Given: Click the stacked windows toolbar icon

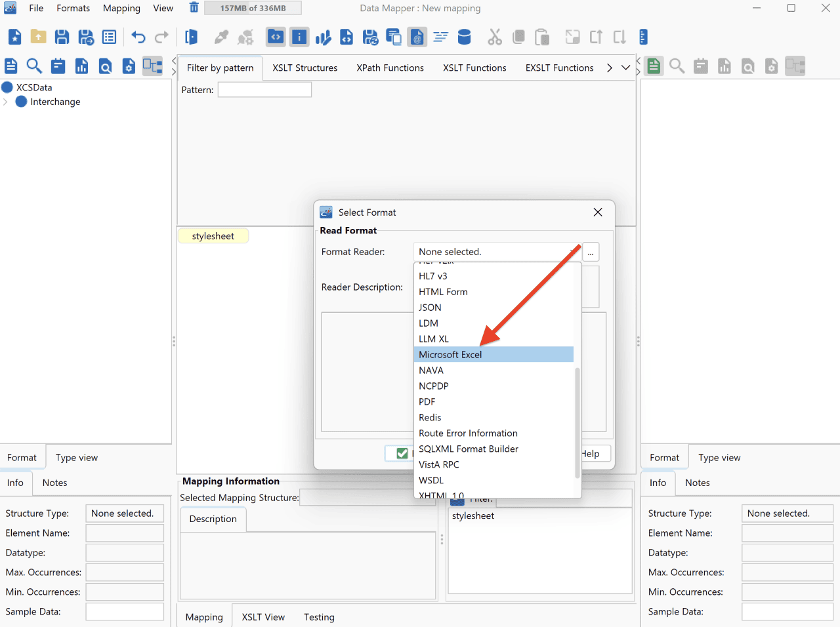Looking at the screenshot, I should [394, 37].
